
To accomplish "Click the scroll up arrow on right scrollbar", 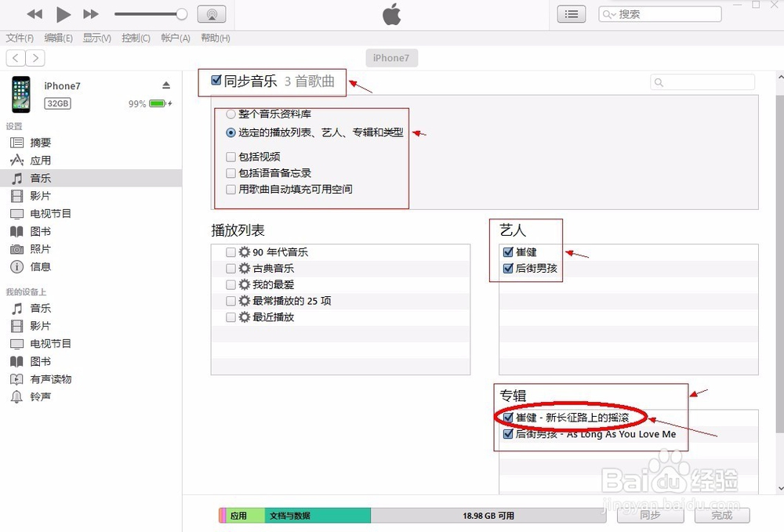I will pos(780,78).
